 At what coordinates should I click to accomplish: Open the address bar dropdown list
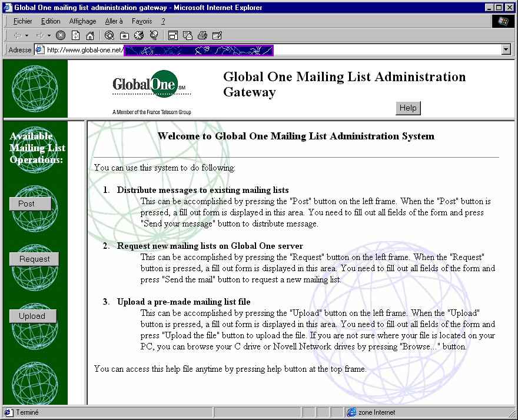[506, 50]
